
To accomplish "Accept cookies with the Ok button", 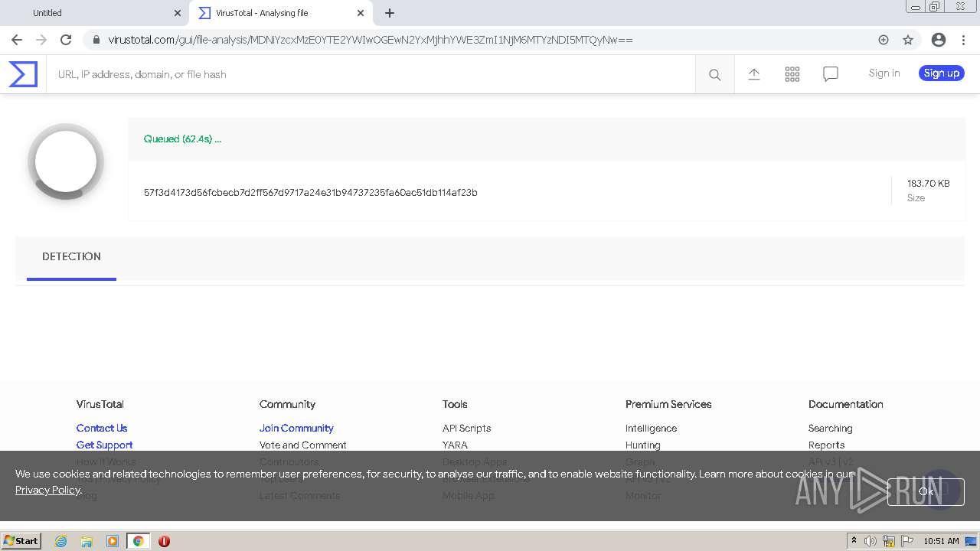I will [x=926, y=491].
